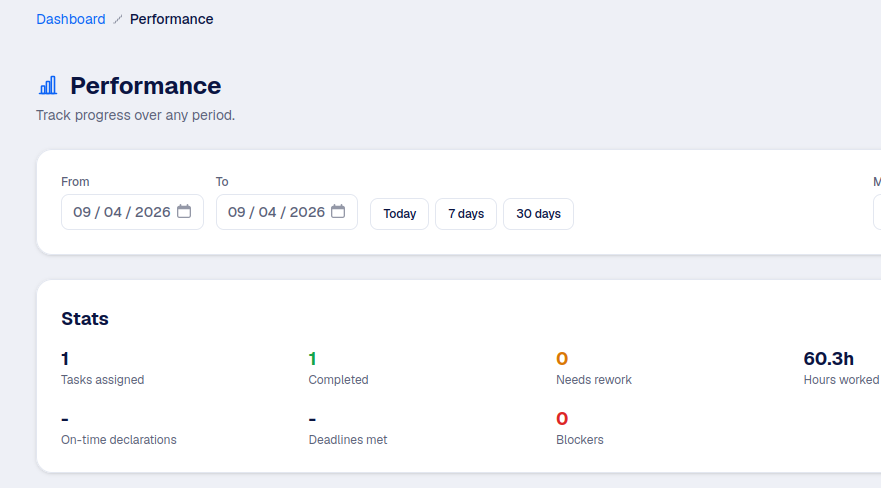Click the Needs rework label
The image size is (881, 488).
(594, 380)
